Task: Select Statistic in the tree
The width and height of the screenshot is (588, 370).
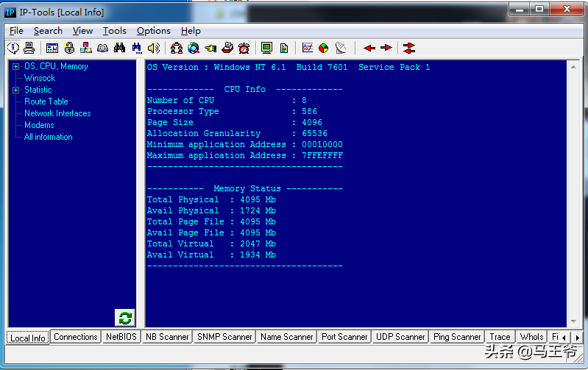Action: pyautogui.click(x=38, y=90)
